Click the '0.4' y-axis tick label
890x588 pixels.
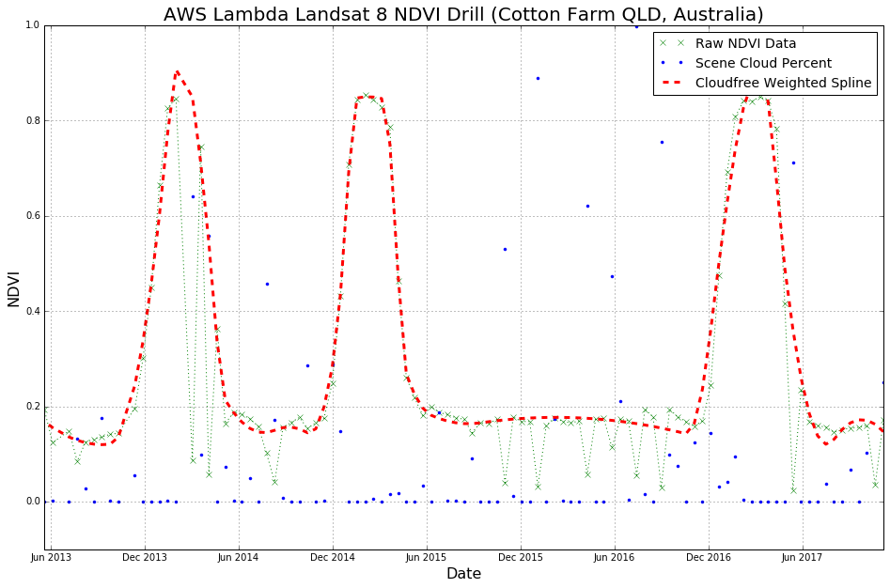(32, 311)
